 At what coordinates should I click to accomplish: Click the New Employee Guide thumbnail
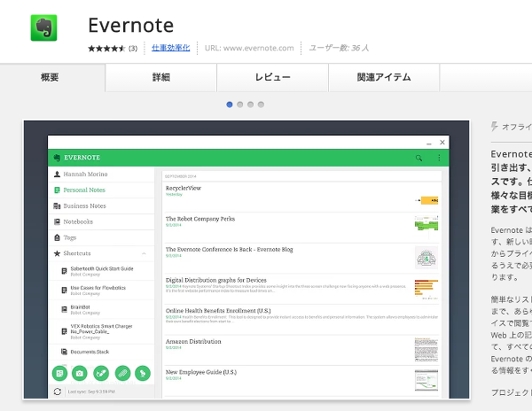pos(426,381)
